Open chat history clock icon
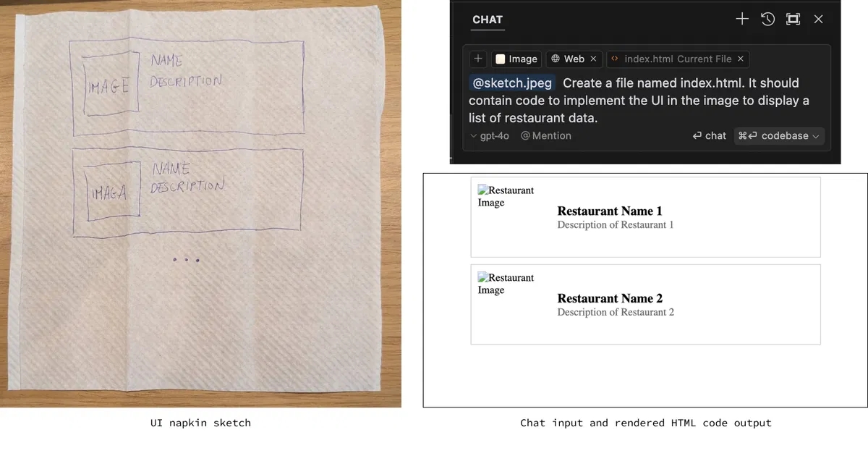The image size is (868, 456). point(767,20)
